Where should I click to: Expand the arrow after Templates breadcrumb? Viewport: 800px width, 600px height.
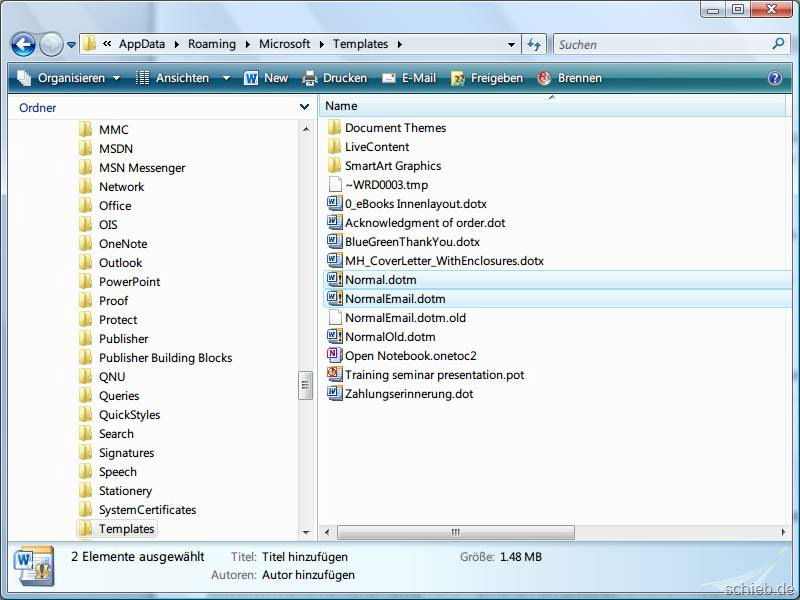[399, 44]
